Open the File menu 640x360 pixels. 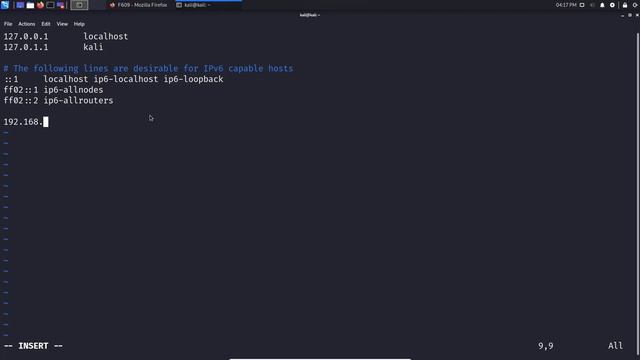pos(8,24)
